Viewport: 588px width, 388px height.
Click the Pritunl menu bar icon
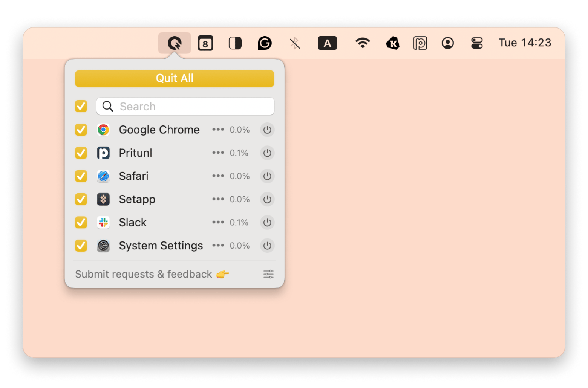(420, 43)
